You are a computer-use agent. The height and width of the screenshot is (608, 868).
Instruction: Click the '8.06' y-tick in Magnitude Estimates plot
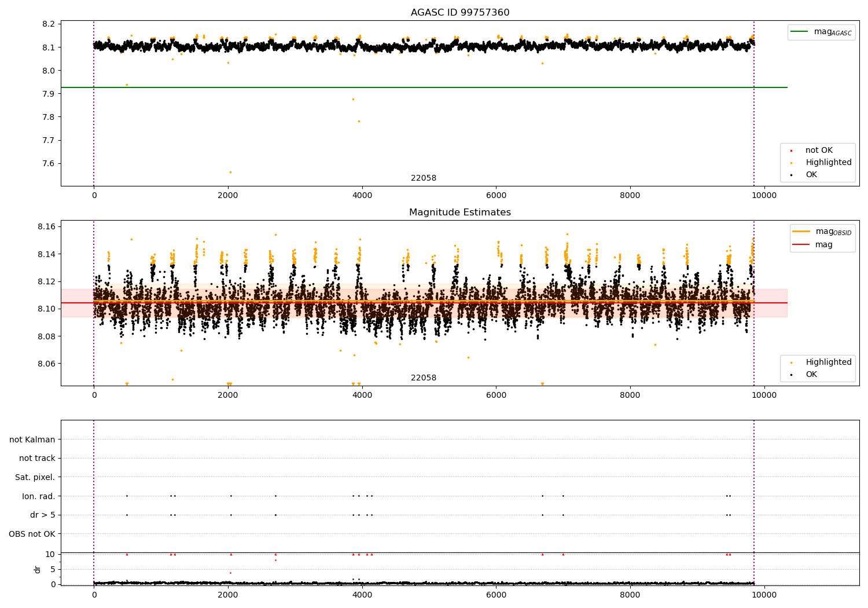pyautogui.click(x=47, y=364)
